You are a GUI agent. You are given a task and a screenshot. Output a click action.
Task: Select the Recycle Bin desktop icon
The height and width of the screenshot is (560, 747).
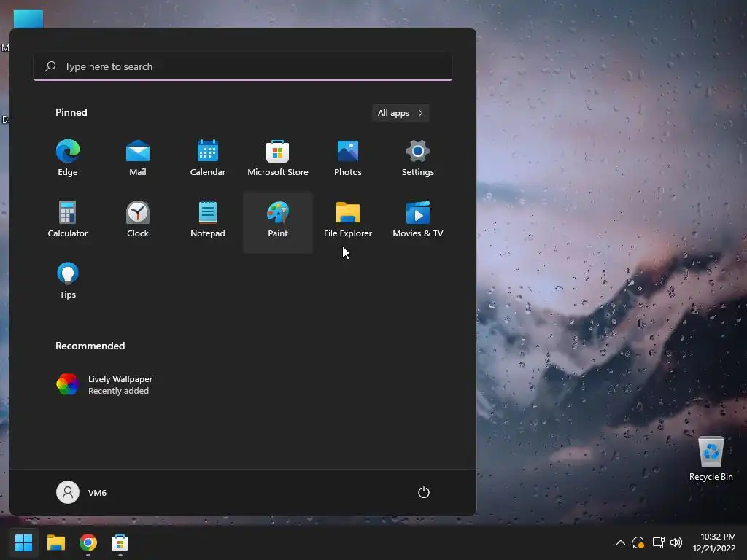click(x=711, y=459)
